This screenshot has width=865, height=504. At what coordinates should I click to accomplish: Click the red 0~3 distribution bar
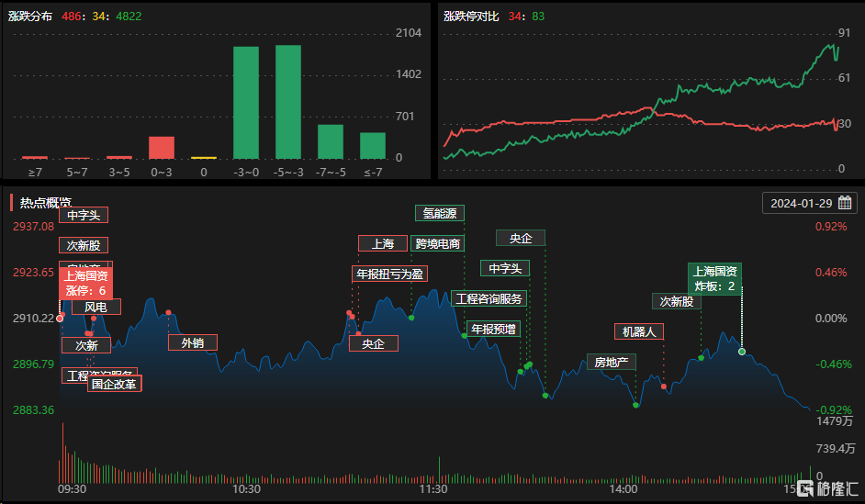(162, 148)
